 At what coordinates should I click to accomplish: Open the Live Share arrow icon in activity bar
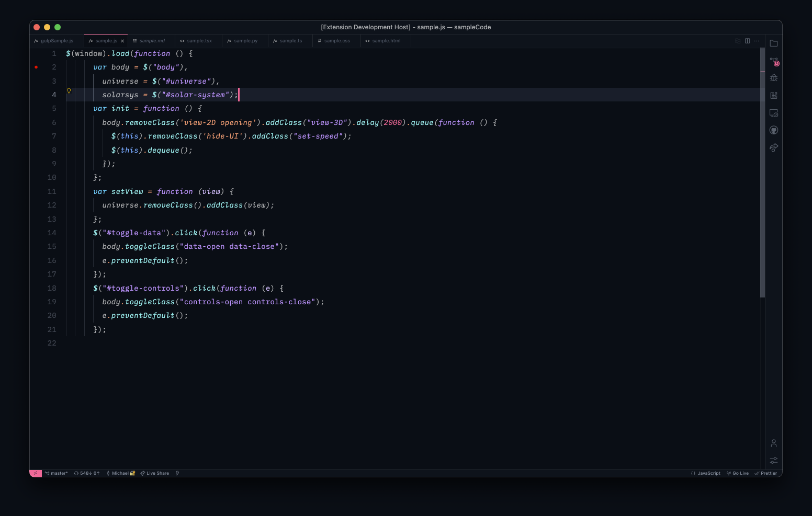[x=774, y=147]
